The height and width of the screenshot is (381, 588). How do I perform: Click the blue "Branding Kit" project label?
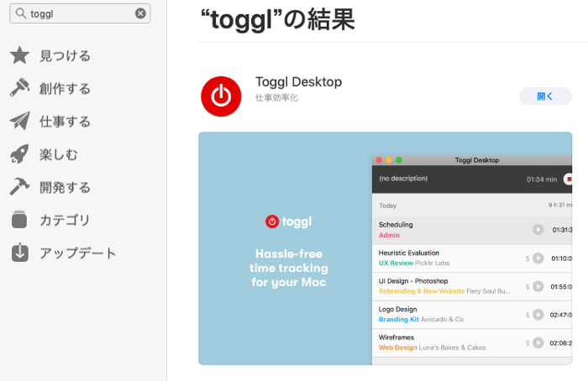(x=399, y=320)
